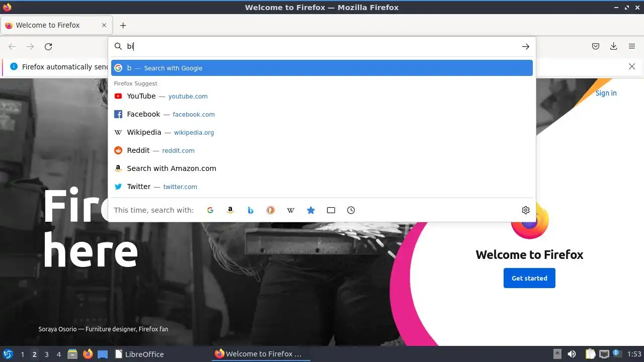Search this time with Bing icon
The width and height of the screenshot is (644, 362).
[x=251, y=210]
